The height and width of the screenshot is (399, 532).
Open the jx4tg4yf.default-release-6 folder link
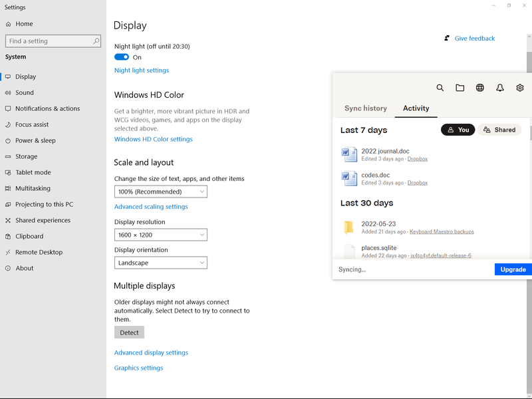tap(441, 255)
